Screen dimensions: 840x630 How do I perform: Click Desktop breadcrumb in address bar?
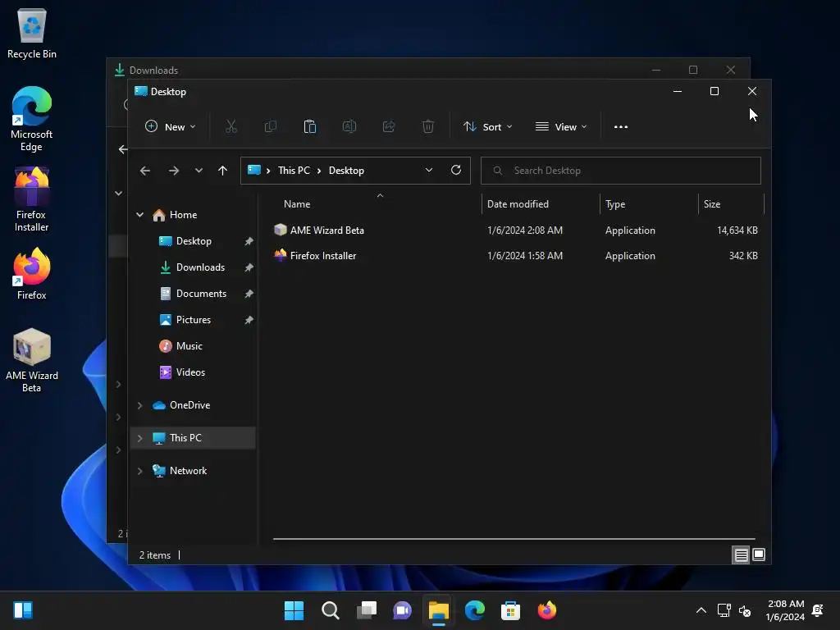tap(346, 171)
